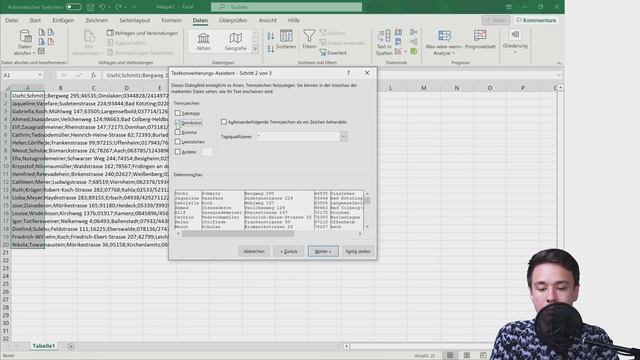
Task: Click the Kommentare button
Action: pyautogui.click(x=536, y=20)
